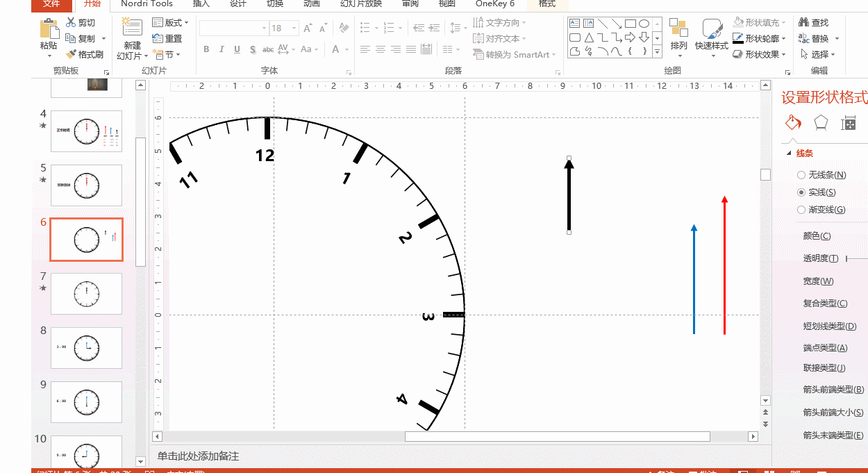Switch to Nordri Tools tab

(x=147, y=4)
